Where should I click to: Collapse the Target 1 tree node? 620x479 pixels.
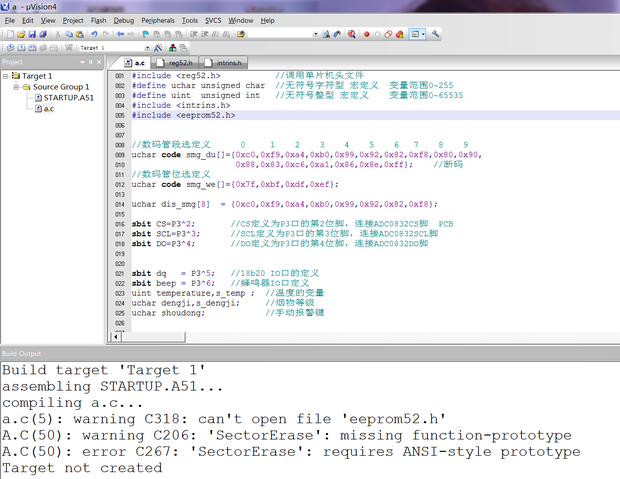click(x=6, y=76)
